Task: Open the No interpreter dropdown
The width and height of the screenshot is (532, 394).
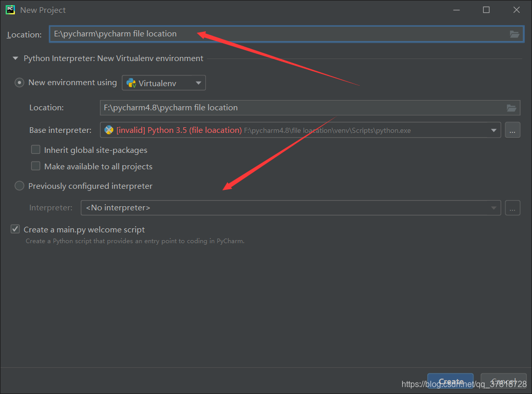Action: coord(291,208)
